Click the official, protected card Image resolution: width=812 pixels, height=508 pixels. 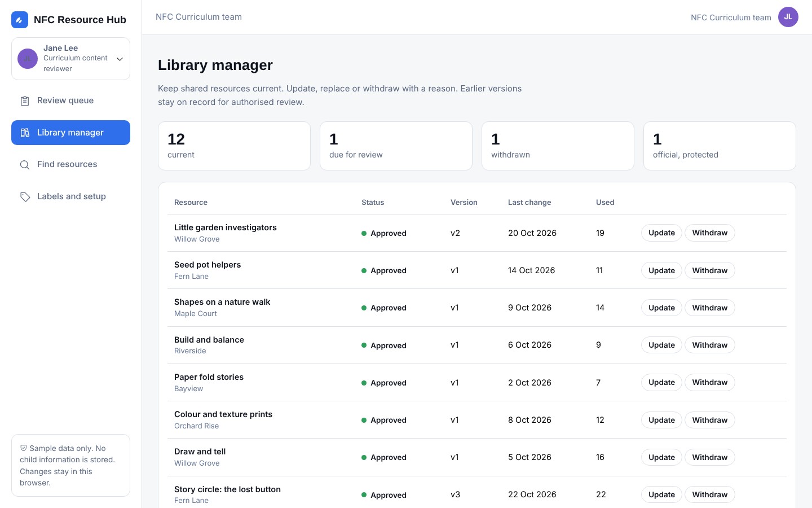(720, 146)
